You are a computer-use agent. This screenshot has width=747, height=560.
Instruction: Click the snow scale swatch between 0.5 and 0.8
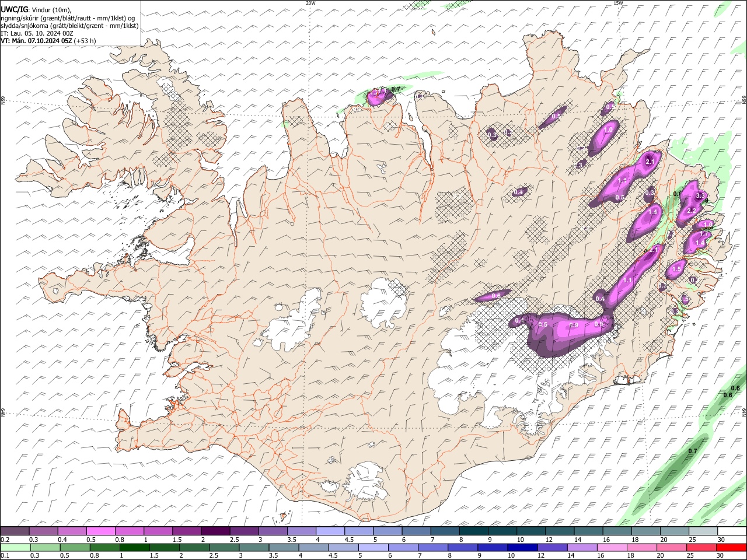tap(101, 531)
